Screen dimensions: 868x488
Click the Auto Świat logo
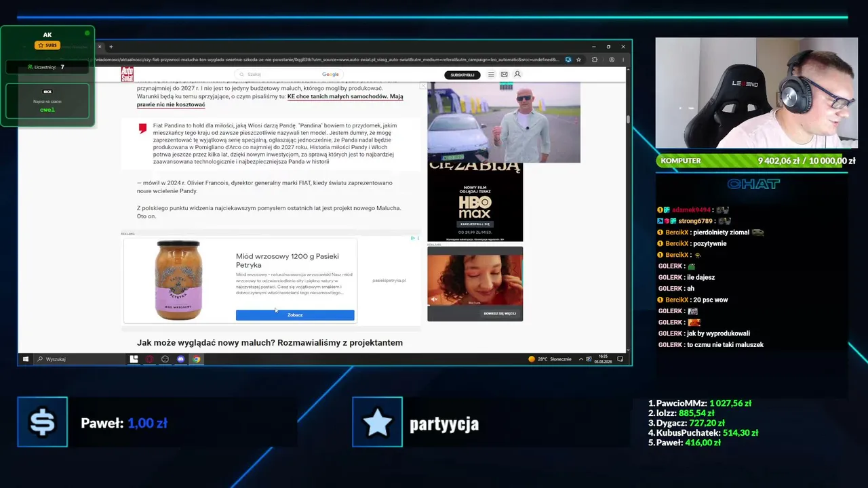(x=127, y=74)
